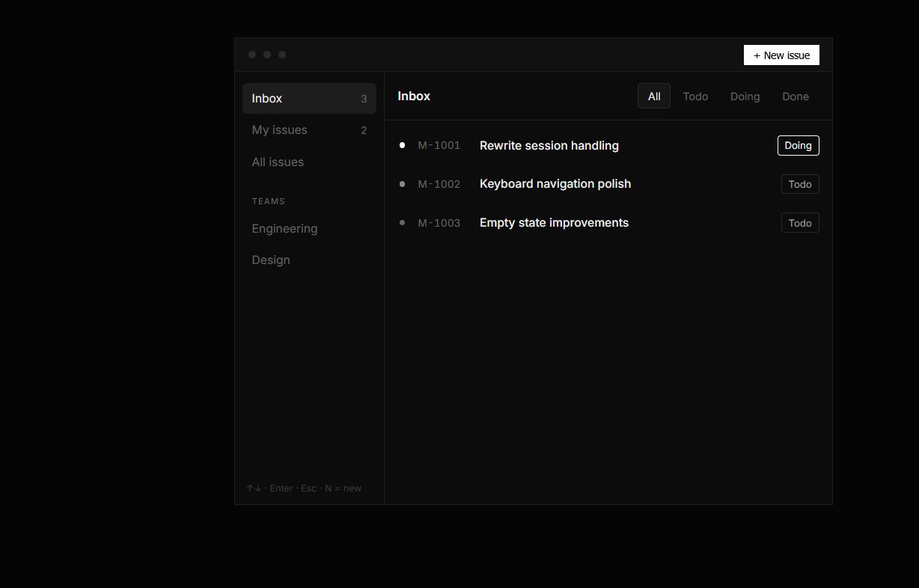Click the M-1001 issue identifier
This screenshot has height=588, width=919.
pyautogui.click(x=439, y=145)
